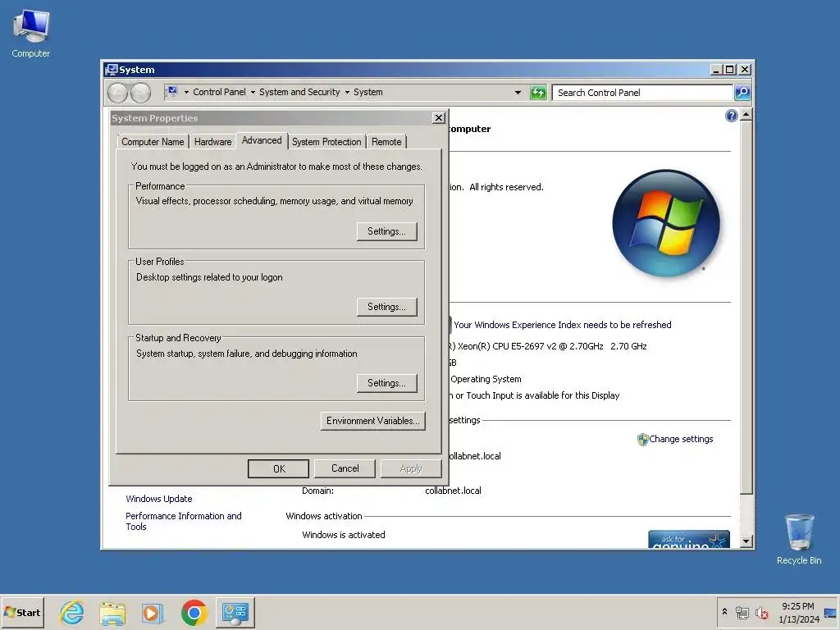Screen dimensions: 840x630
Task: Open Windows Explorer folder icon in taskbar
Action: pos(112,612)
